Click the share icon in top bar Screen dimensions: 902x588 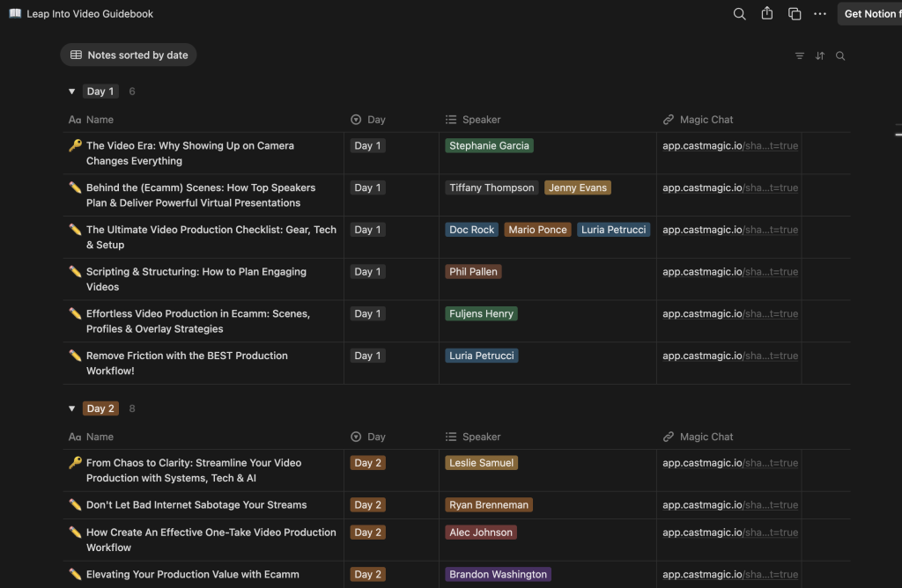click(767, 13)
